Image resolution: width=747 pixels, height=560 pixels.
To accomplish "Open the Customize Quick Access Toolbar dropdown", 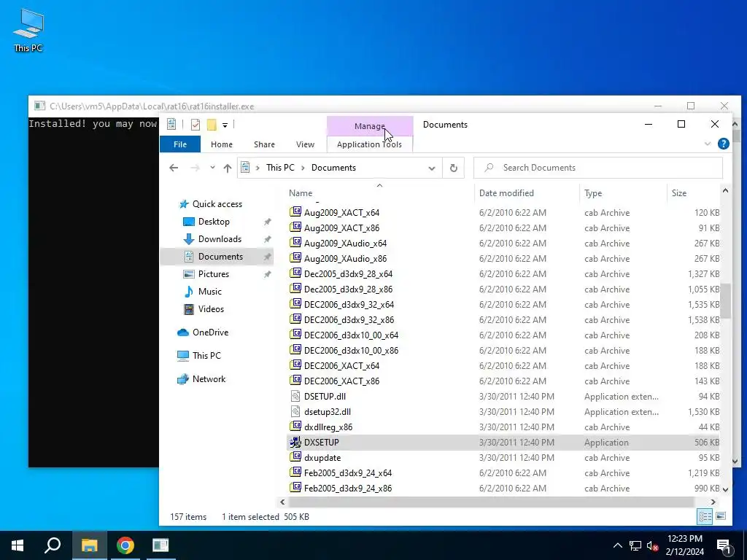I will click(225, 125).
